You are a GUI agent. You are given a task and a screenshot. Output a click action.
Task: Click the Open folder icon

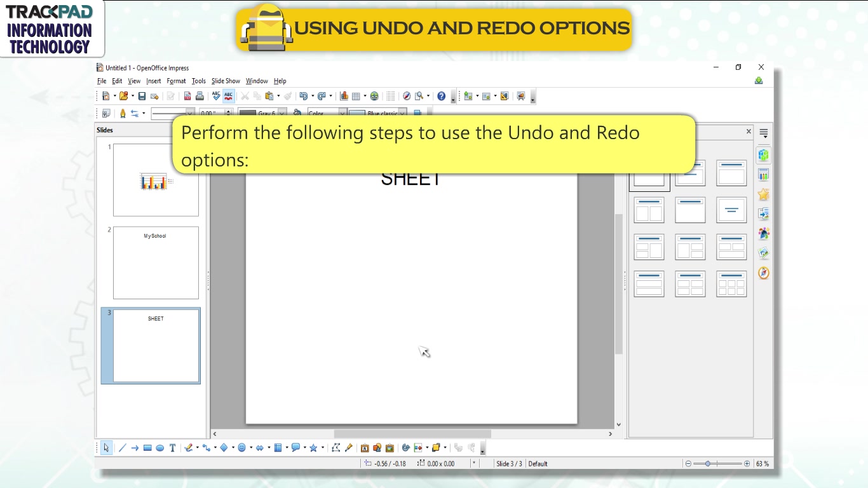pyautogui.click(x=124, y=96)
